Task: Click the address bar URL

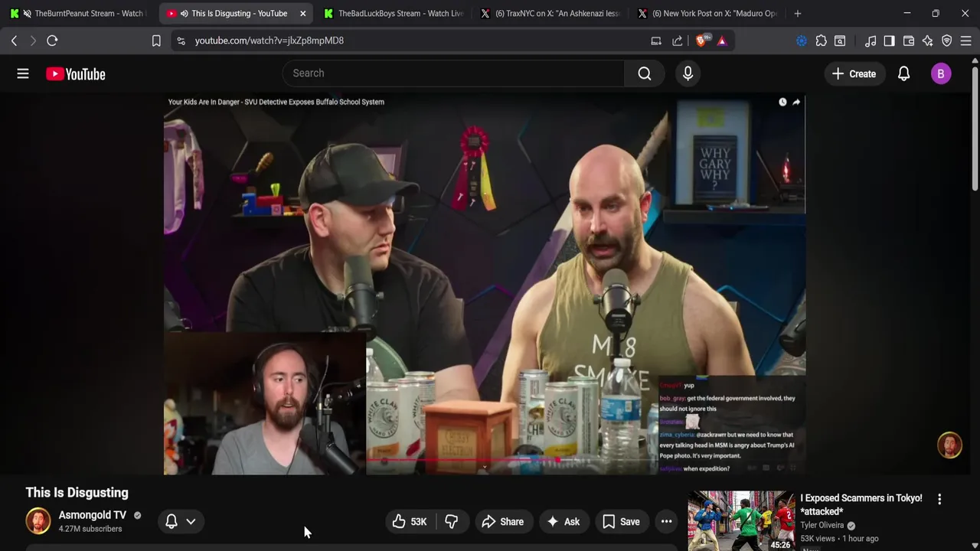Action: pos(269,41)
